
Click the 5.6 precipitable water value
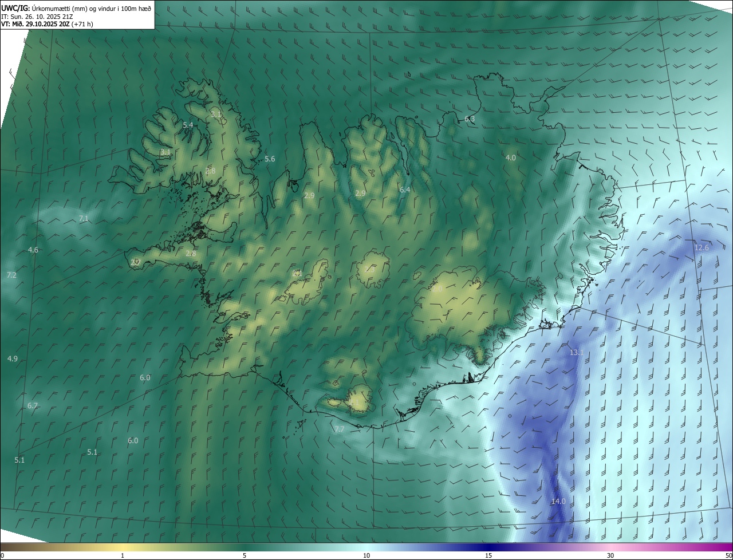click(270, 159)
